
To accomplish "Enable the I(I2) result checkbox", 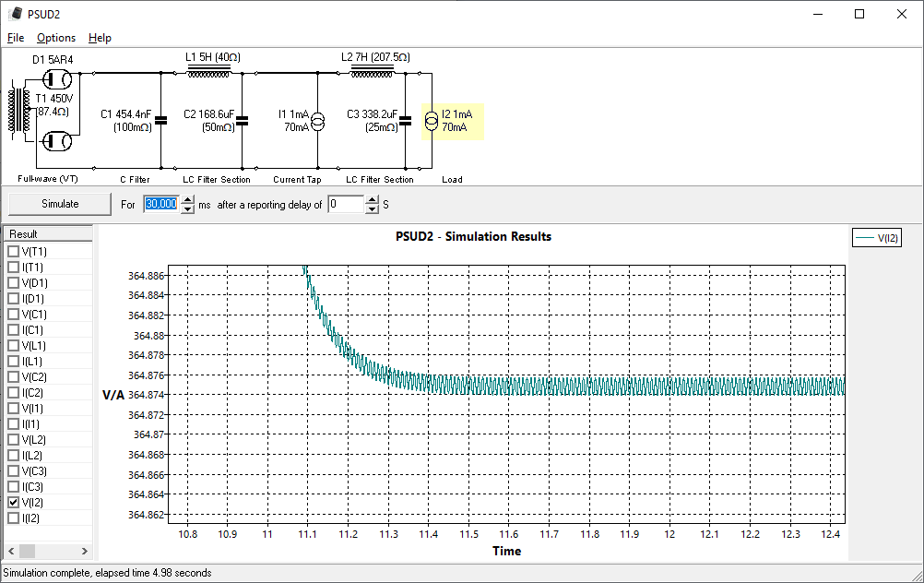I will [14, 518].
